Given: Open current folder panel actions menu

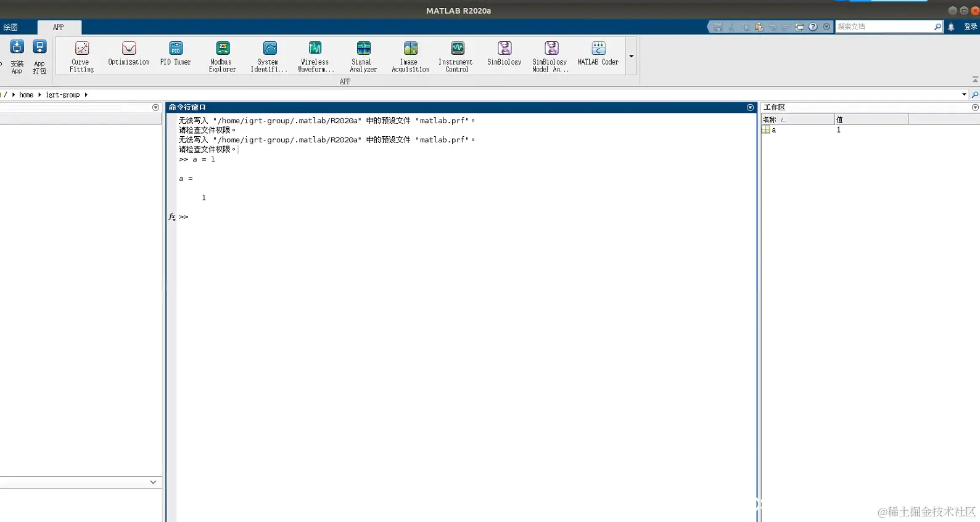Looking at the screenshot, I should [155, 107].
